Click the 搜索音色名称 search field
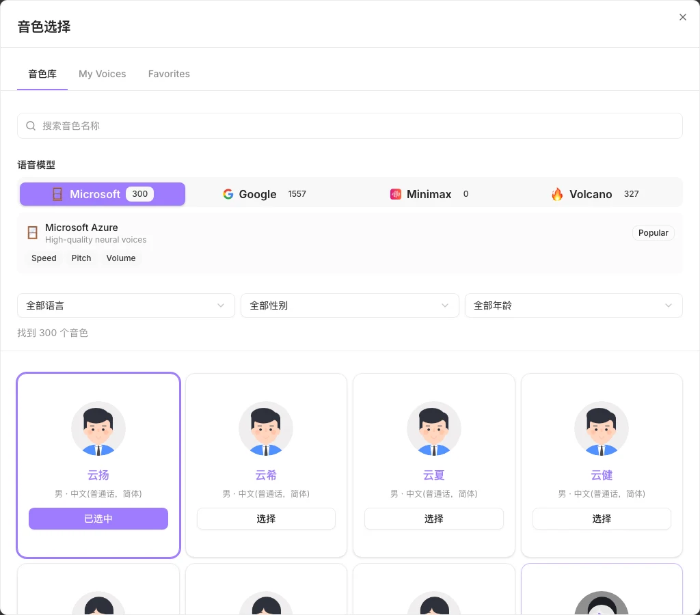700x615 pixels. 349,126
